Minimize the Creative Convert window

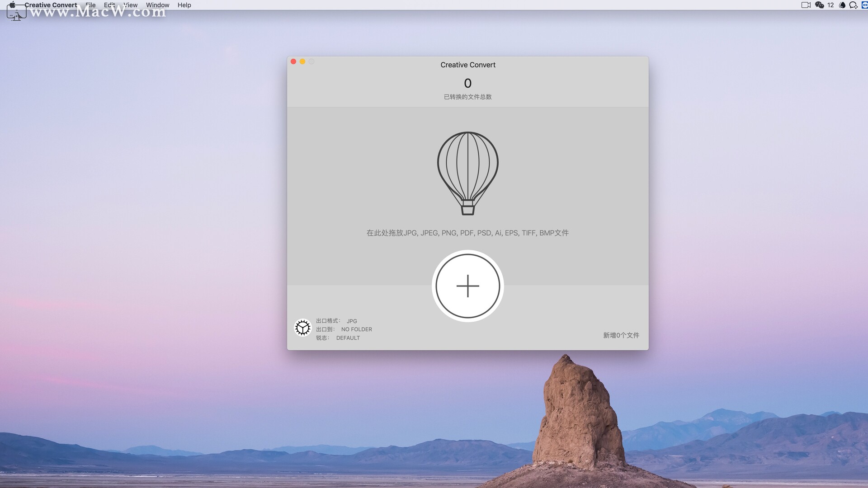[x=302, y=61]
